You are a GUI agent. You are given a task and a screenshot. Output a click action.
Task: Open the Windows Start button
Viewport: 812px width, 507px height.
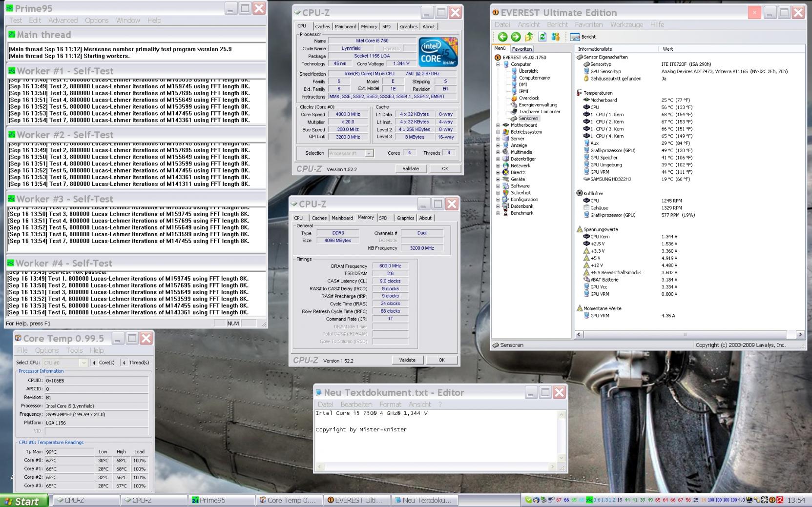tap(24, 501)
